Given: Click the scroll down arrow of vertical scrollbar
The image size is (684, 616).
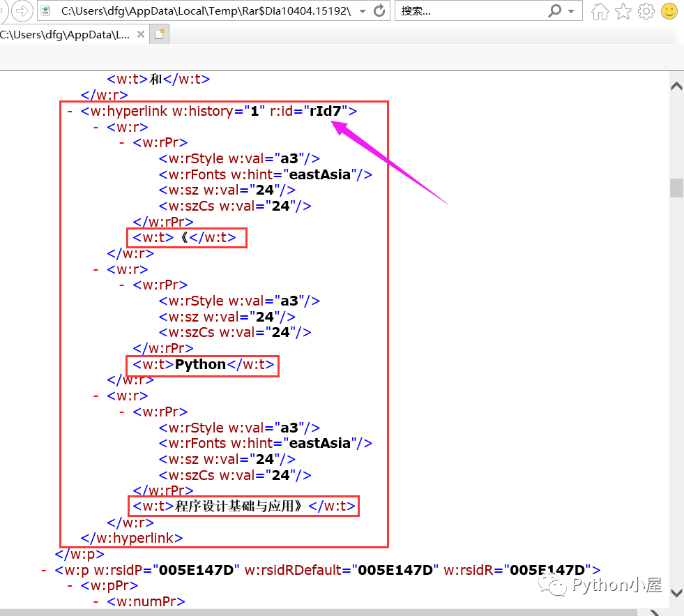Looking at the screenshot, I should (676, 593).
